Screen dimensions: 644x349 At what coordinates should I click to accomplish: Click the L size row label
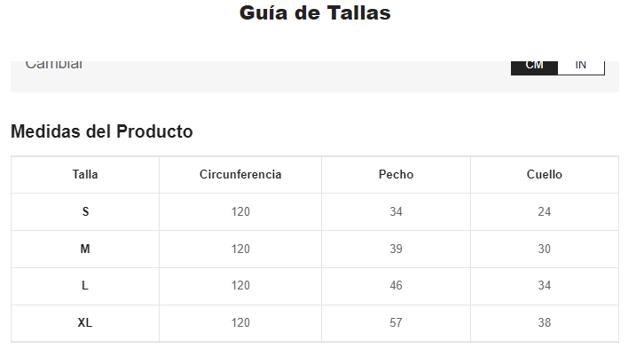(85, 286)
